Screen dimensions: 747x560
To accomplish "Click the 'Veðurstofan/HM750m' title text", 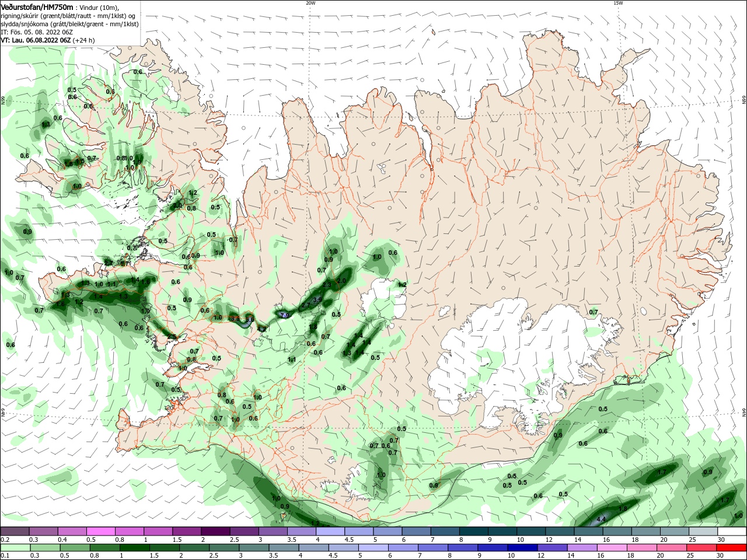I will tap(37, 7).
